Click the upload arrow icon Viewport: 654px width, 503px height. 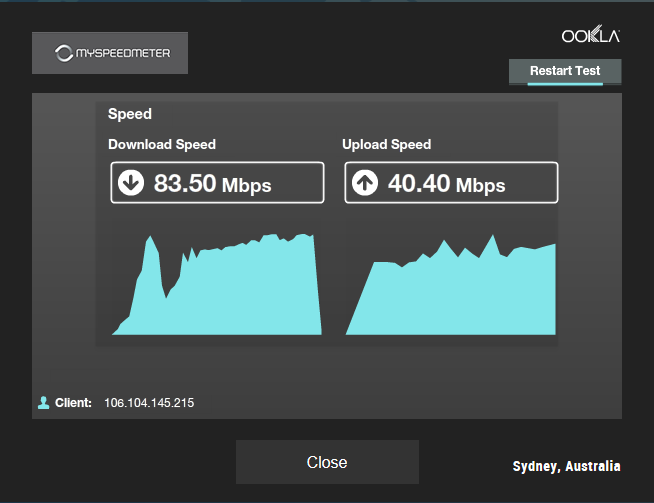point(364,184)
